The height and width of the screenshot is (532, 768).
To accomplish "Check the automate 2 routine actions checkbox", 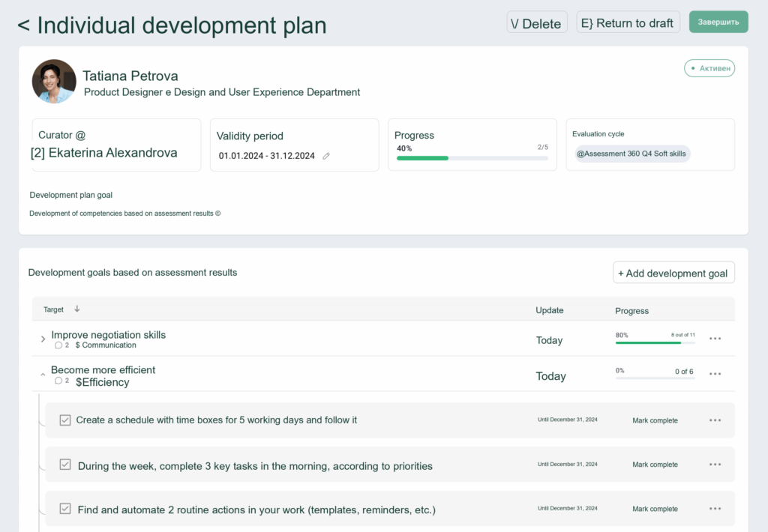I will (x=65, y=509).
